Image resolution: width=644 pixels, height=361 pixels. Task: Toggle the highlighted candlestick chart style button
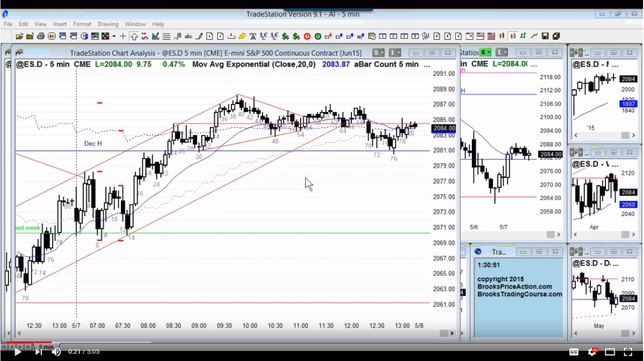click(x=513, y=36)
